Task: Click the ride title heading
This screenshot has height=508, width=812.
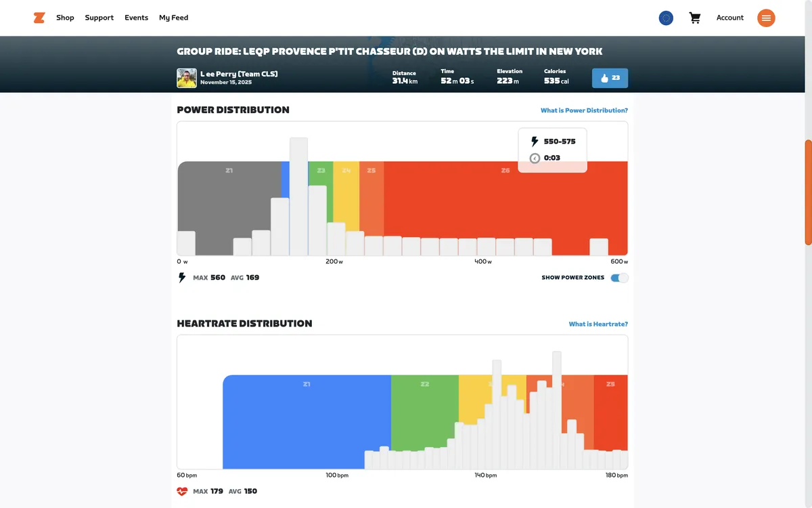Action: [x=390, y=51]
